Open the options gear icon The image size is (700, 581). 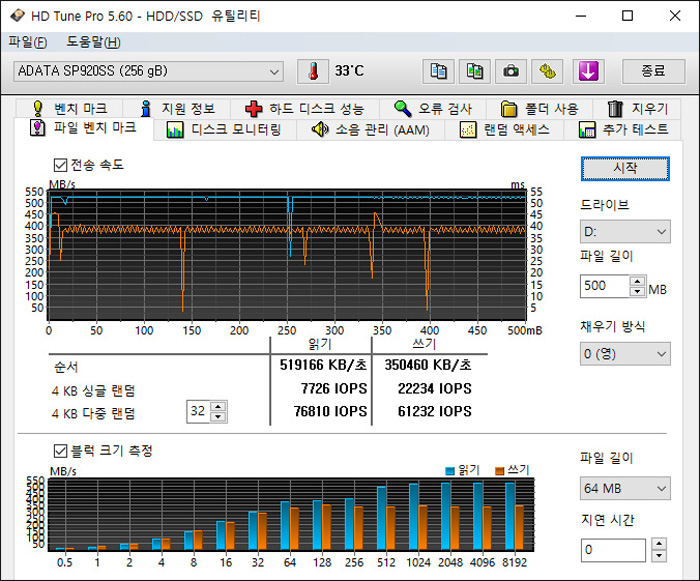coord(548,72)
